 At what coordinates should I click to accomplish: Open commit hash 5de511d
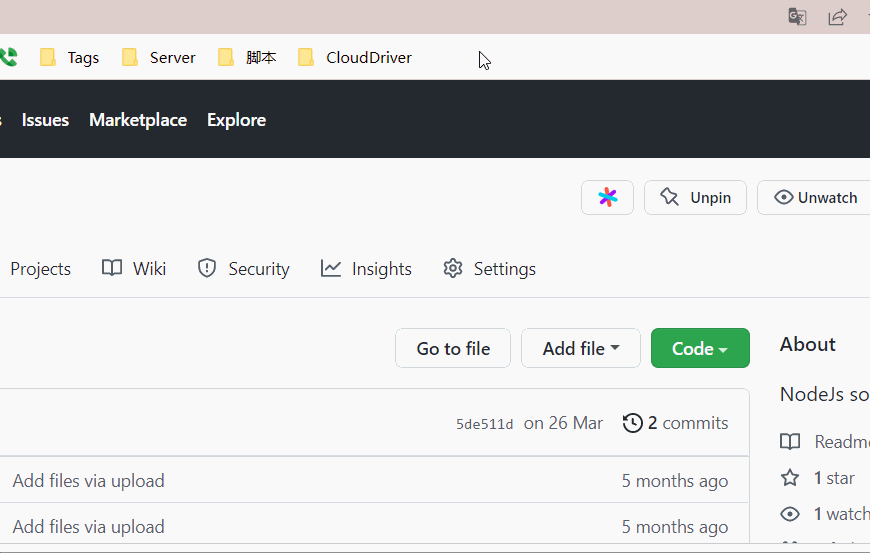click(484, 424)
